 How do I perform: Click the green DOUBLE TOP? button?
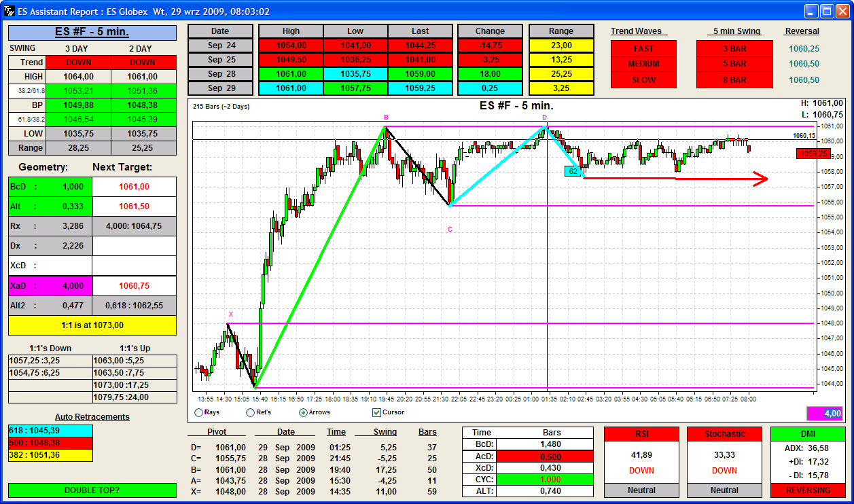click(x=92, y=490)
